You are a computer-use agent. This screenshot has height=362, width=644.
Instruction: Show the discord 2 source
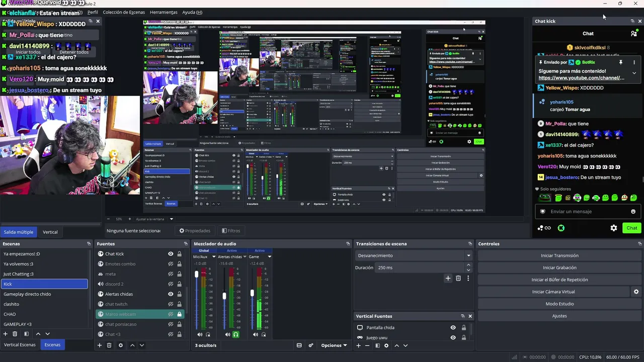pos(171,284)
